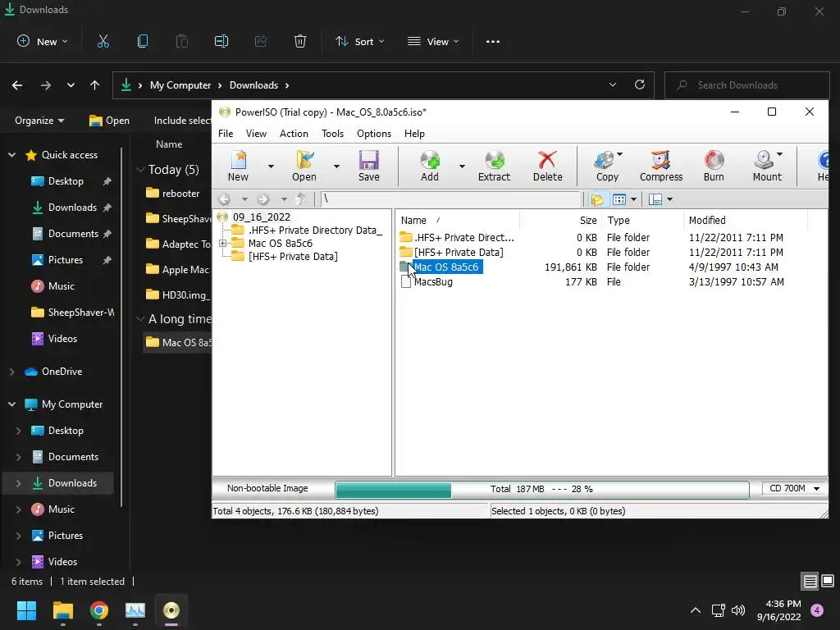Image resolution: width=840 pixels, height=630 pixels.
Task: Open the PowerISO Help menu
Action: (414, 134)
